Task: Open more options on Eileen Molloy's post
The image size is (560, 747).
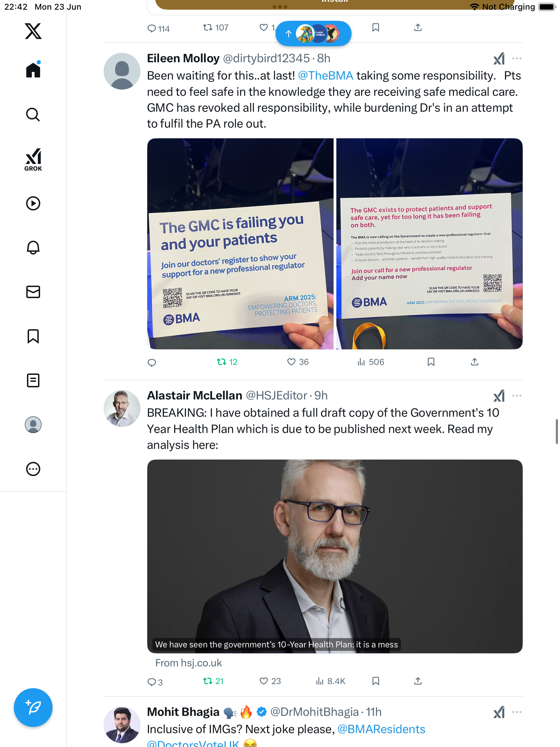Action: [x=516, y=58]
